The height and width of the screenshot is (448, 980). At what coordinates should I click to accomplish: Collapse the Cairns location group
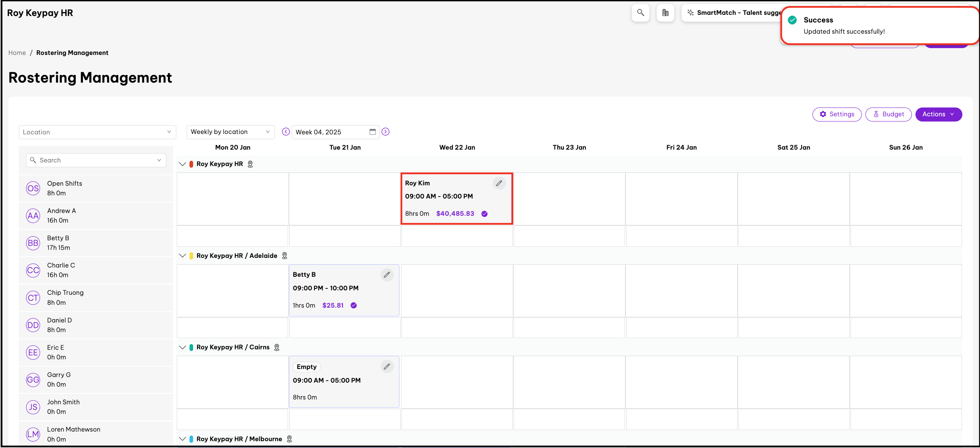pos(183,347)
